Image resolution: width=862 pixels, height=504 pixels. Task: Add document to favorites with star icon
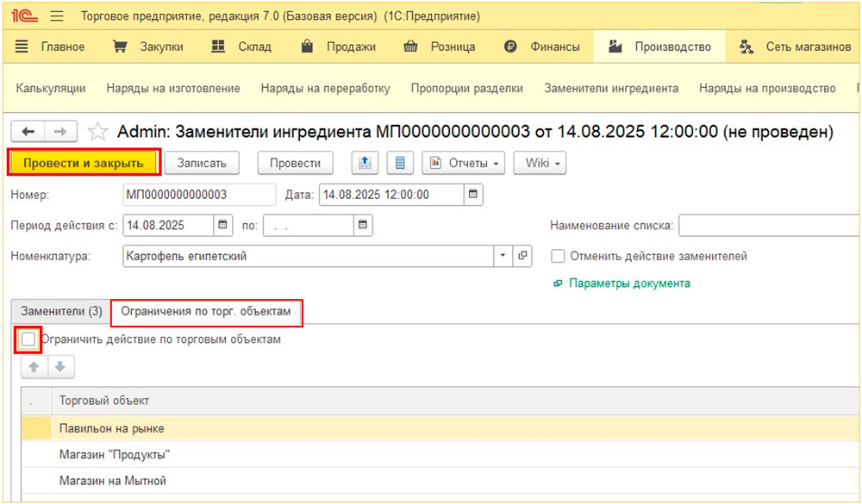[98, 132]
